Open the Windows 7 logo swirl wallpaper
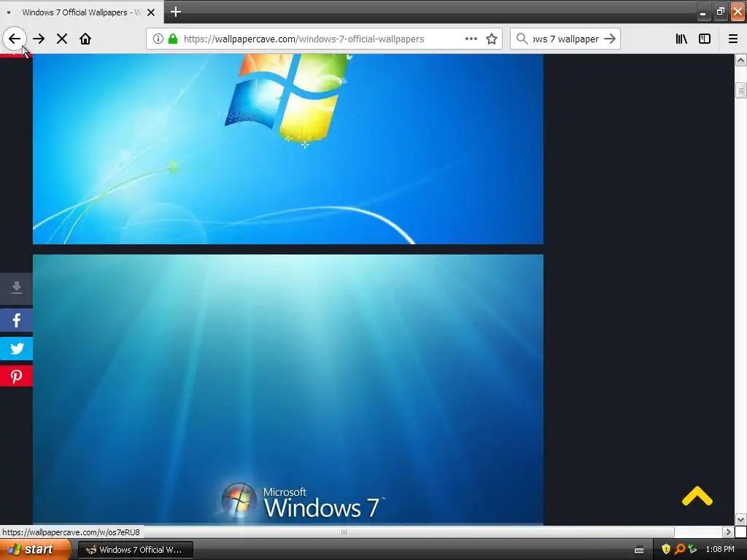The image size is (747, 560). 287,149
